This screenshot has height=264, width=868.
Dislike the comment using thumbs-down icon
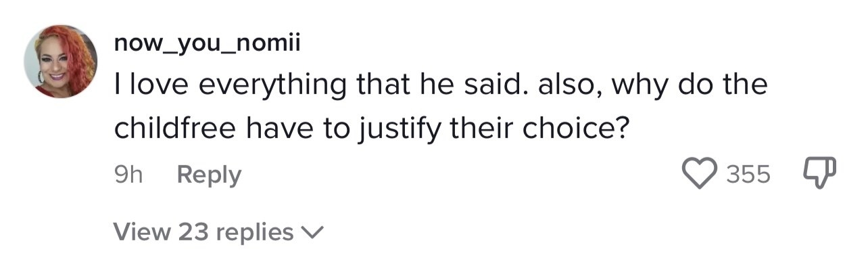pyautogui.click(x=819, y=174)
